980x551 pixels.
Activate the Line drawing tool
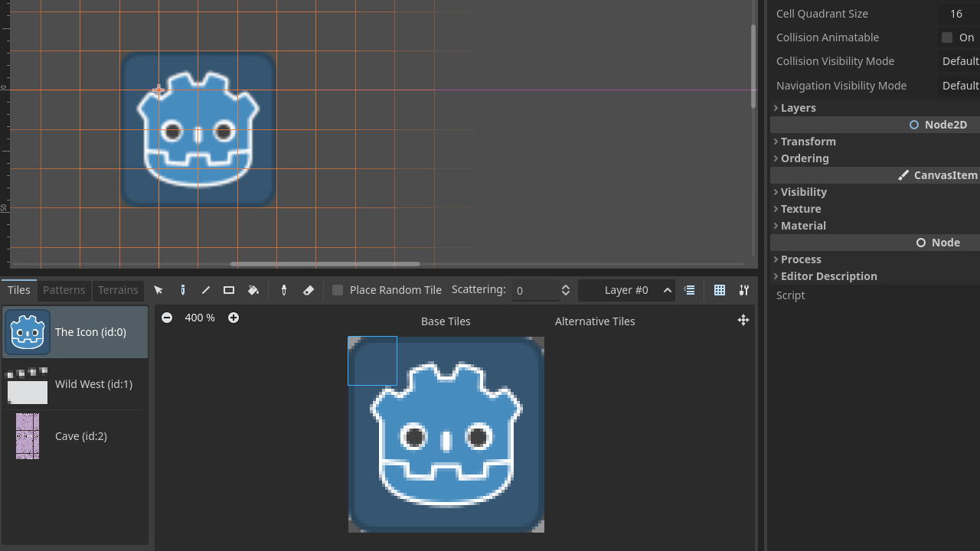[x=205, y=290]
